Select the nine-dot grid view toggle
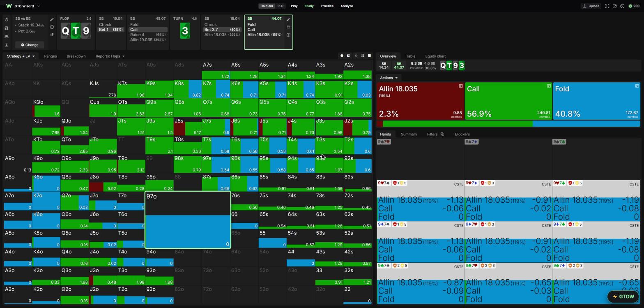644x308 pixels. coord(363,56)
